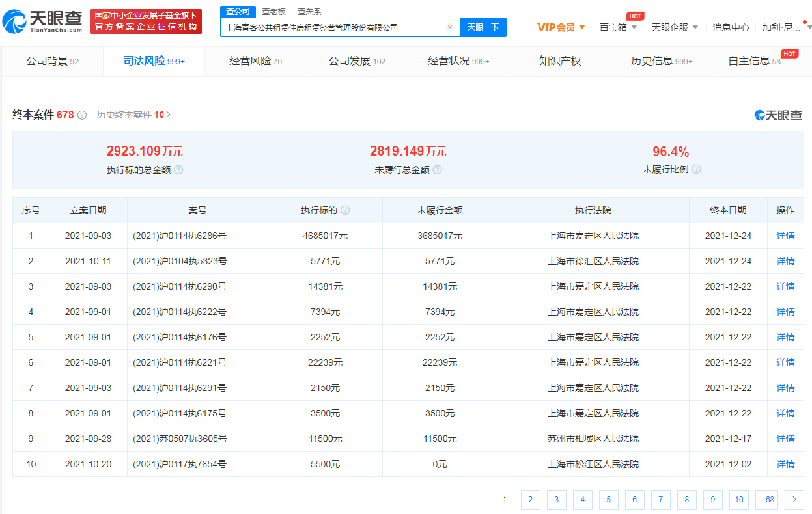Clear the search box text
812x514 pixels.
click(449, 27)
